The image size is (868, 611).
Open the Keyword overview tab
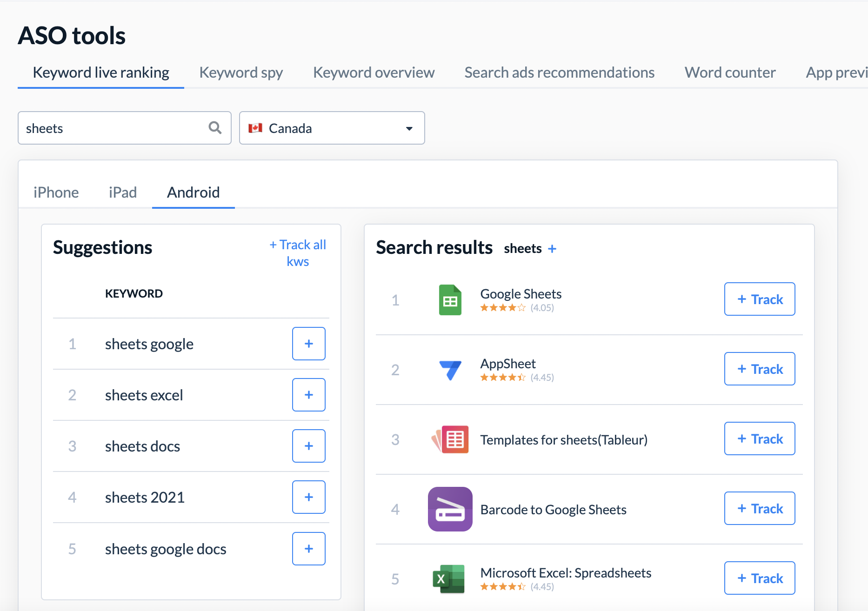(374, 73)
